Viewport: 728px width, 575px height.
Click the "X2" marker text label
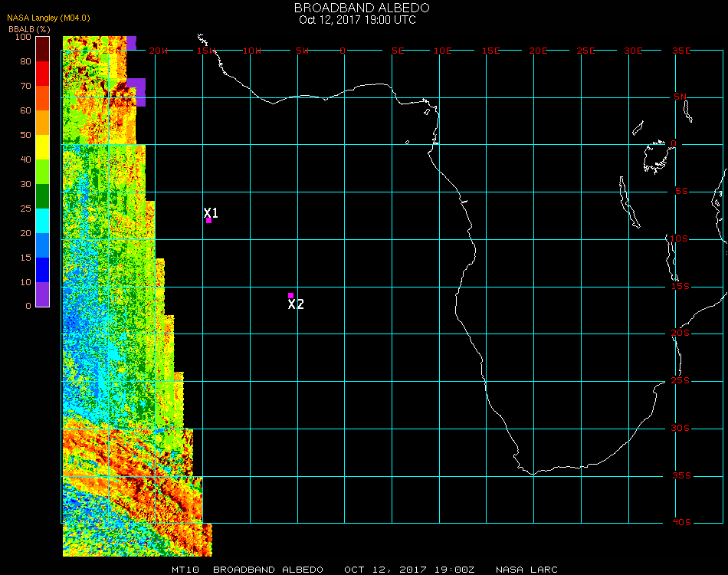pos(296,304)
